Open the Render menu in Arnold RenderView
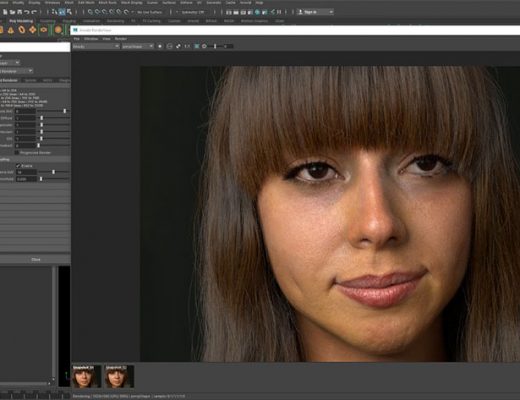520x400 pixels. [x=121, y=39]
